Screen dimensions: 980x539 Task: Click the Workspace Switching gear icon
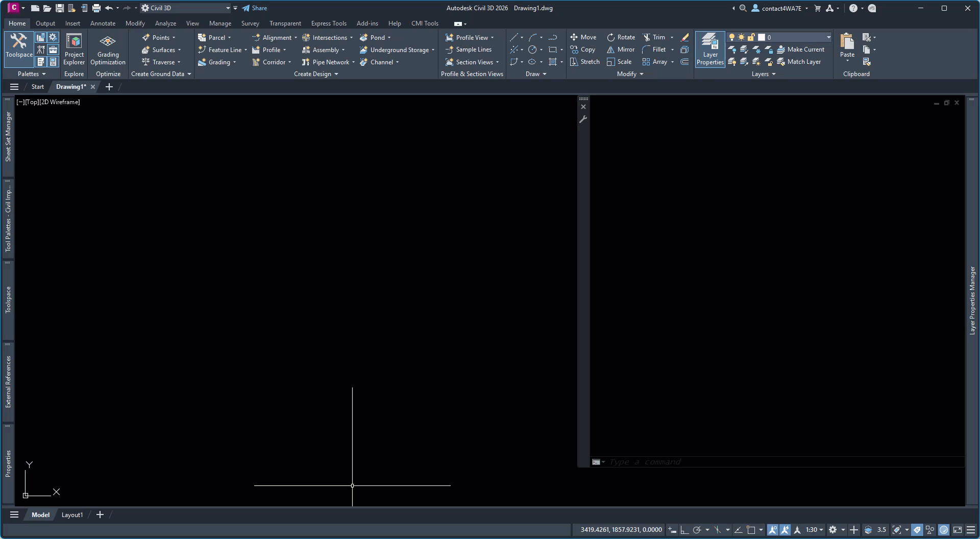coord(833,530)
